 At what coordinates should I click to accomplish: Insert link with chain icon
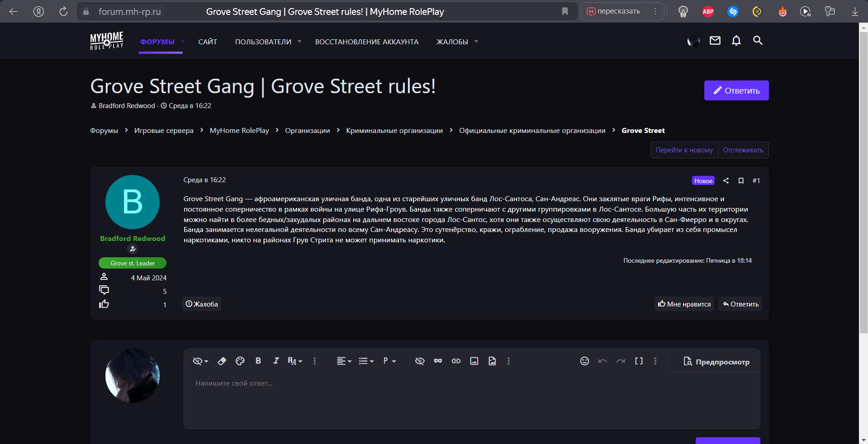(456, 361)
